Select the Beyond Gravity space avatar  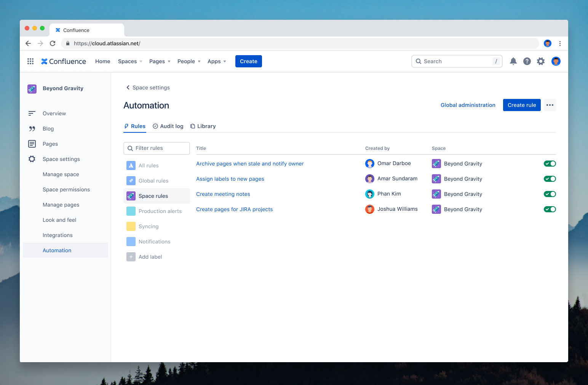[32, 89]
